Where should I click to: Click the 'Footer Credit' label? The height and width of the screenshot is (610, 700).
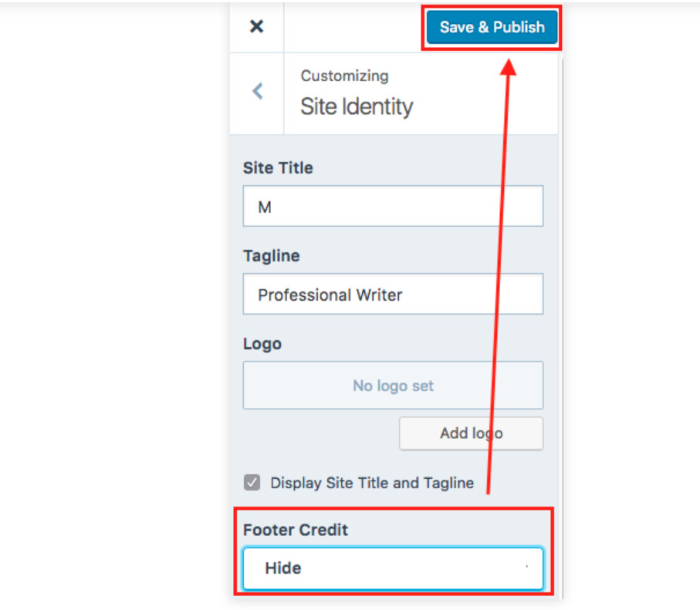tap(295, 530)
